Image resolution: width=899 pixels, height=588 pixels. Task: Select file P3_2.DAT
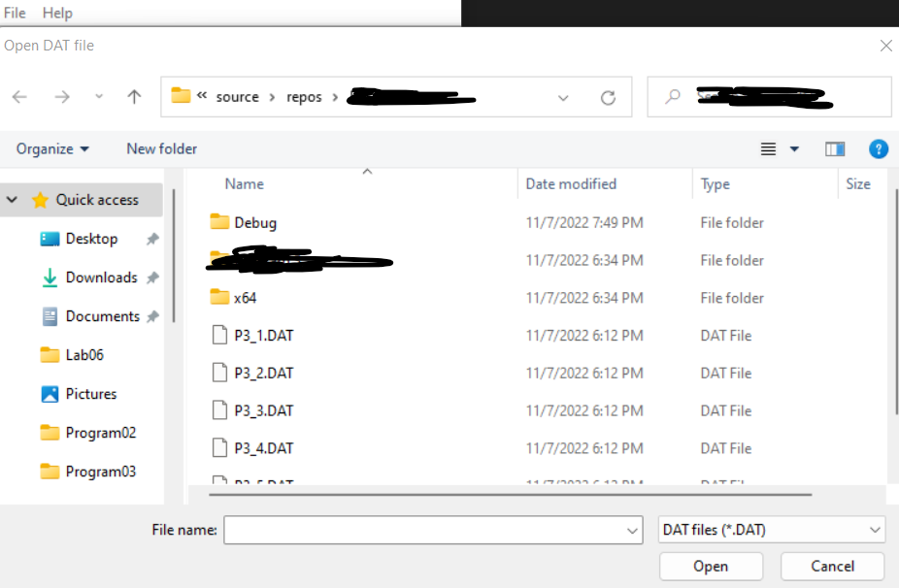tap(264, 374)
